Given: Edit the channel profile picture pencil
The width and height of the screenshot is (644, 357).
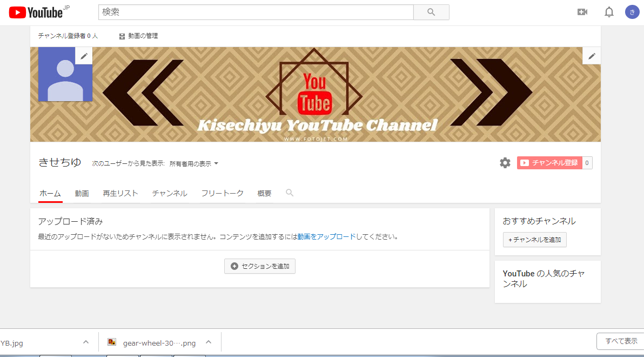Looking at the screenshot, I should pos(84,56).
